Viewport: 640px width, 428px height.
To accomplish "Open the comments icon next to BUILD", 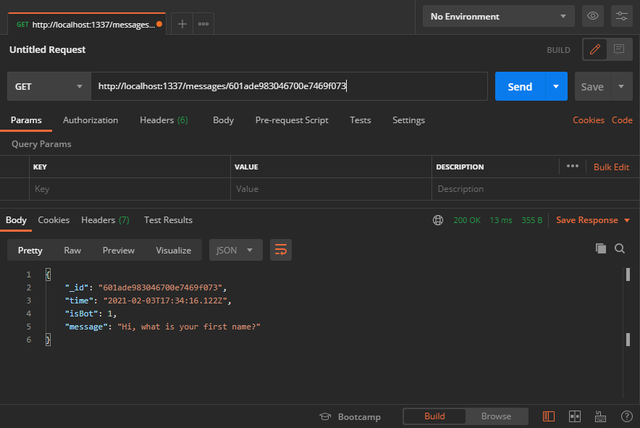I will pos(619,50).
